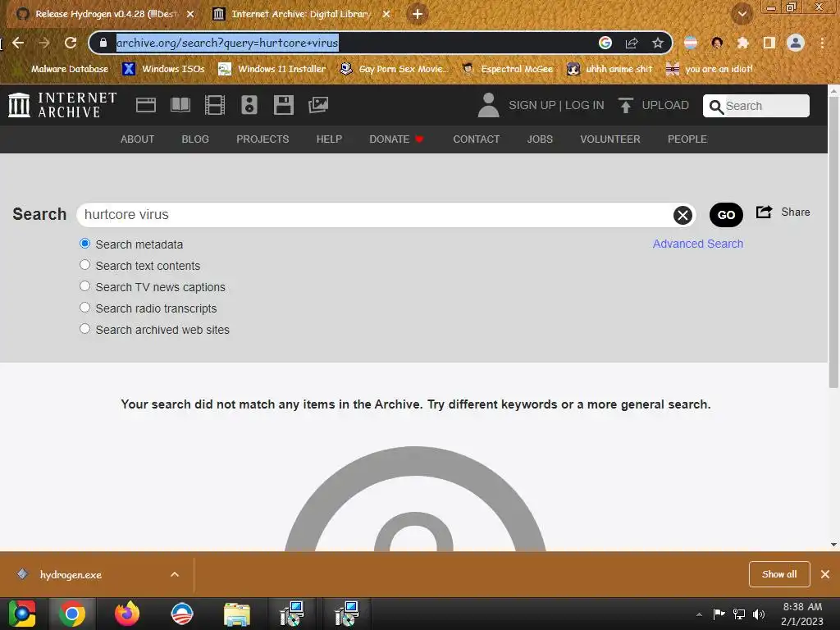Close the downloads bar with the X
This screenshot has height=630, width=840.
[x=825, y=574]
